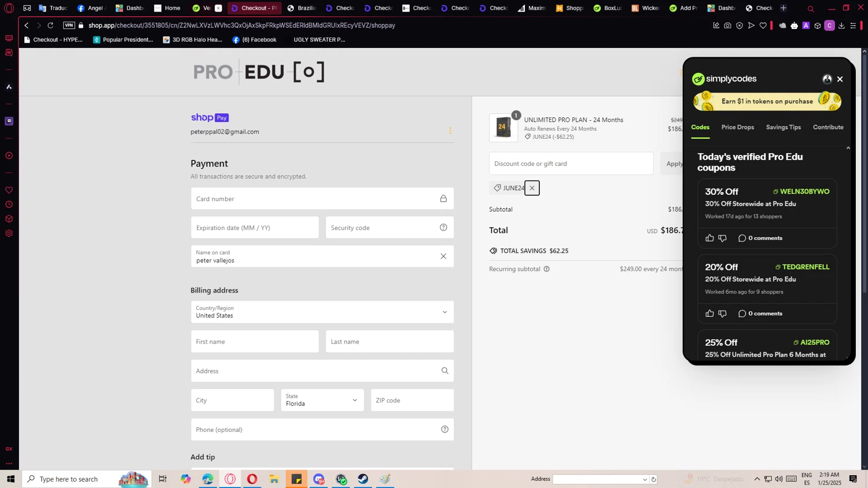The width and height of the screenshot is (868, 488).
Task: Take a snapshot with camera icon
Action: click(x=727, y=25)
